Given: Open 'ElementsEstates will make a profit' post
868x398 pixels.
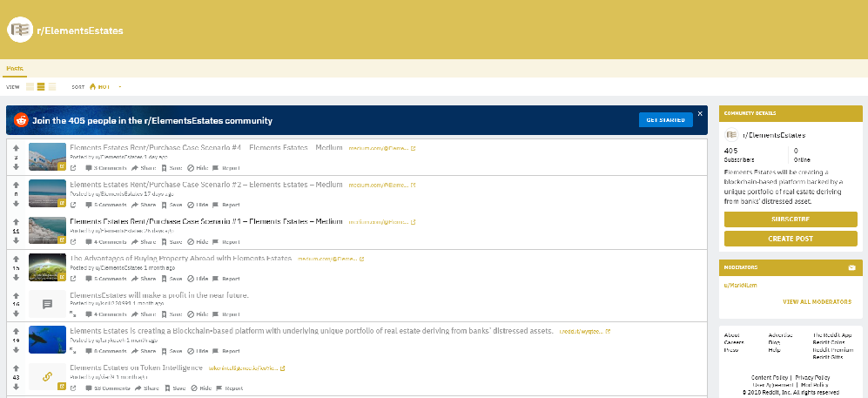Looking at the screenshot, I should pos(159,295).
